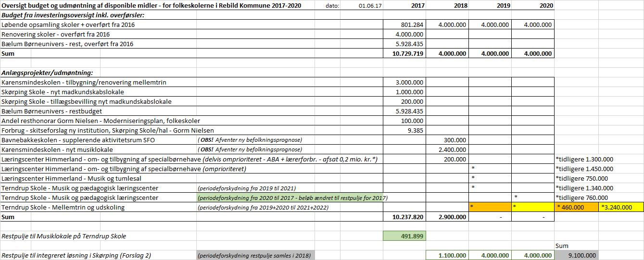Click the '2018' column header cell

pos(460,6)
